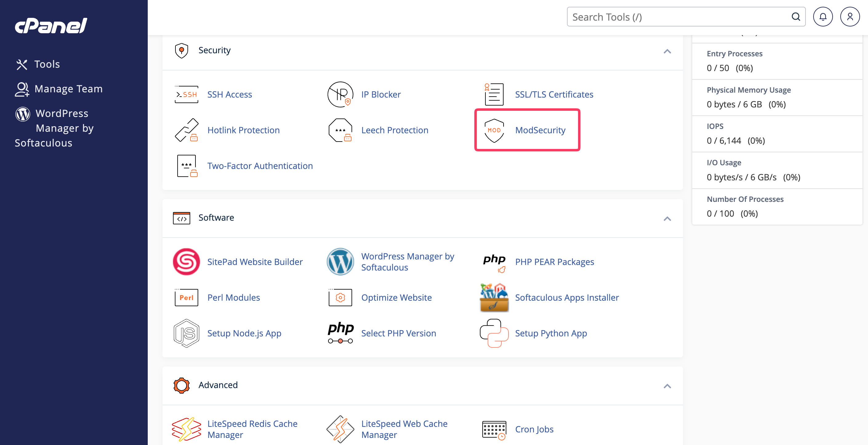Click the search magnifier icon
The height and width of the screenshot is (445, 868).
[x=796, y=17]
